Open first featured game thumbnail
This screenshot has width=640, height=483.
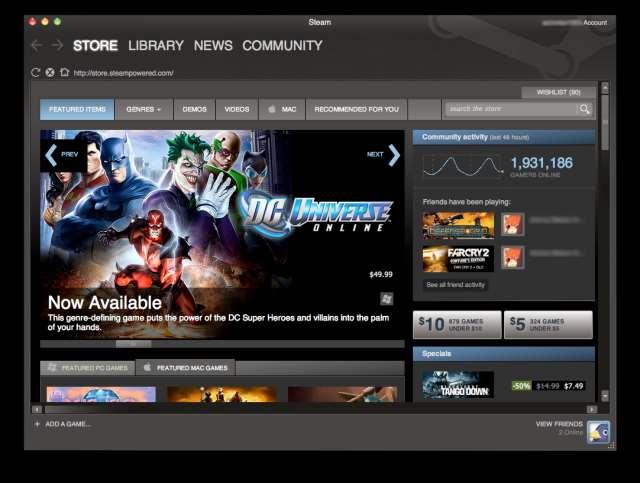click(x=101, y=394)
